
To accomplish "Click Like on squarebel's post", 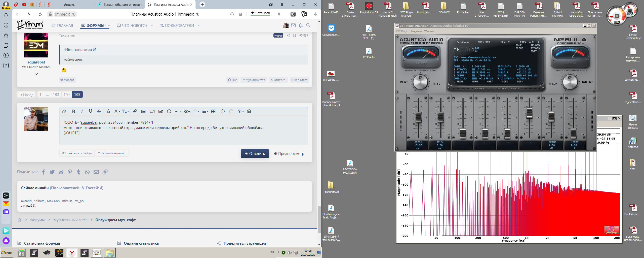I will (232, 80).
